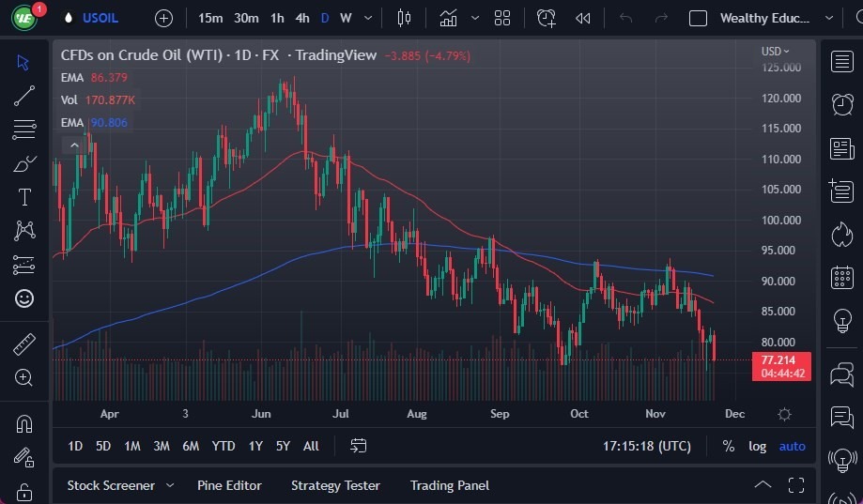This screenshot has width=863, height=504.
Task: Open the USD currency dropdown
Action: click(x=775, y=51)
